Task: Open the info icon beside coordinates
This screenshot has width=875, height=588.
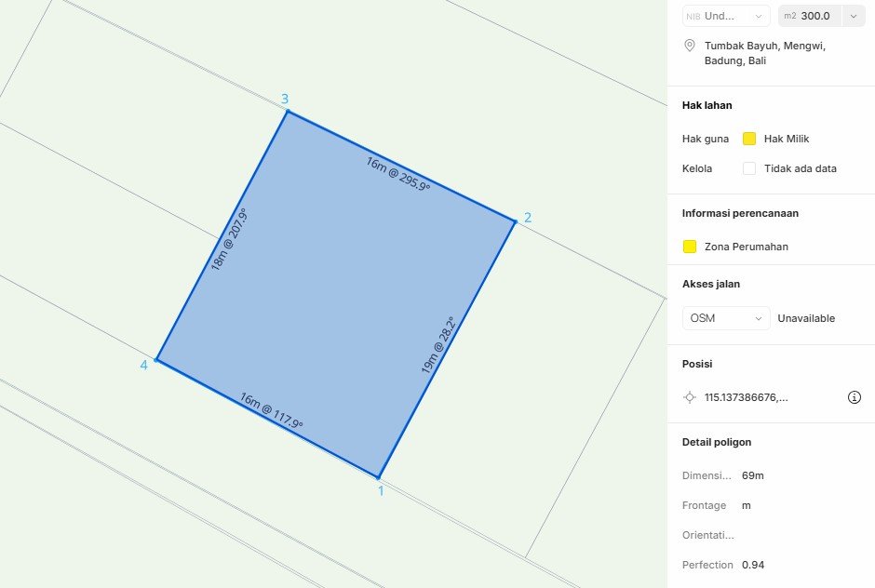Action: click(855, 397)
